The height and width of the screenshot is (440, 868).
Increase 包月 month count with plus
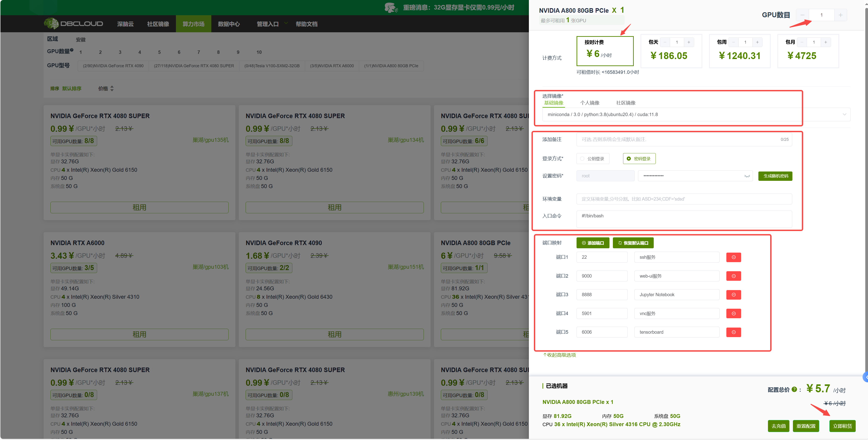(826, 42)
